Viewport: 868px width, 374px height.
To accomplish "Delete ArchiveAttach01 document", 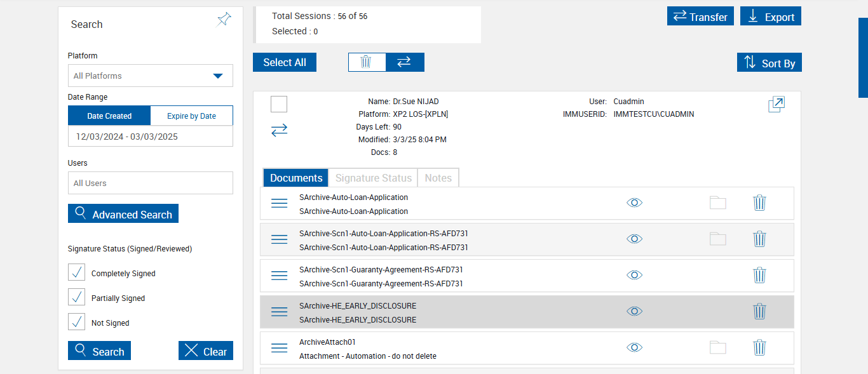I will pos(759,347).
